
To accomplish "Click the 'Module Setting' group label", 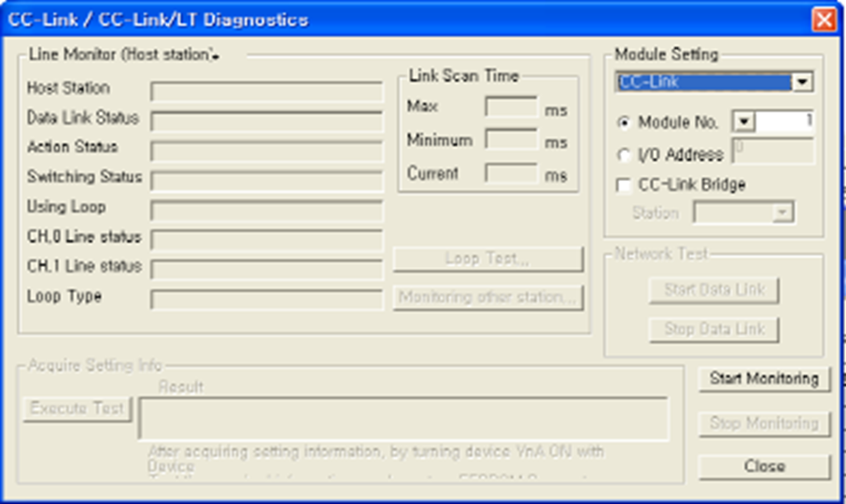I will [x=667, y=54].
